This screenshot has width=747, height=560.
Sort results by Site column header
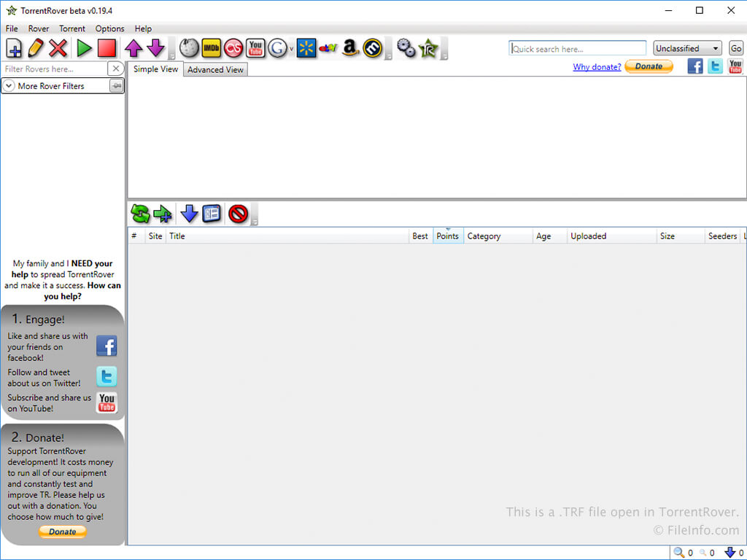click(155, 236)
